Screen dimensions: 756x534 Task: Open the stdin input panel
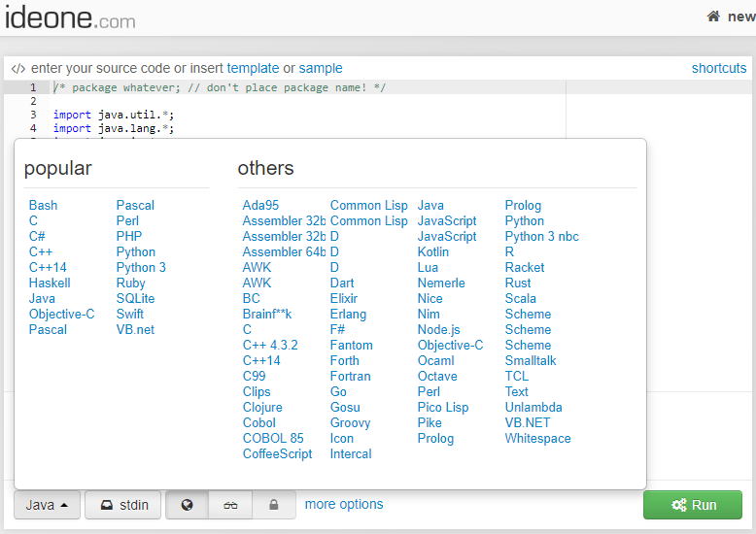click(x=123, y=505)
